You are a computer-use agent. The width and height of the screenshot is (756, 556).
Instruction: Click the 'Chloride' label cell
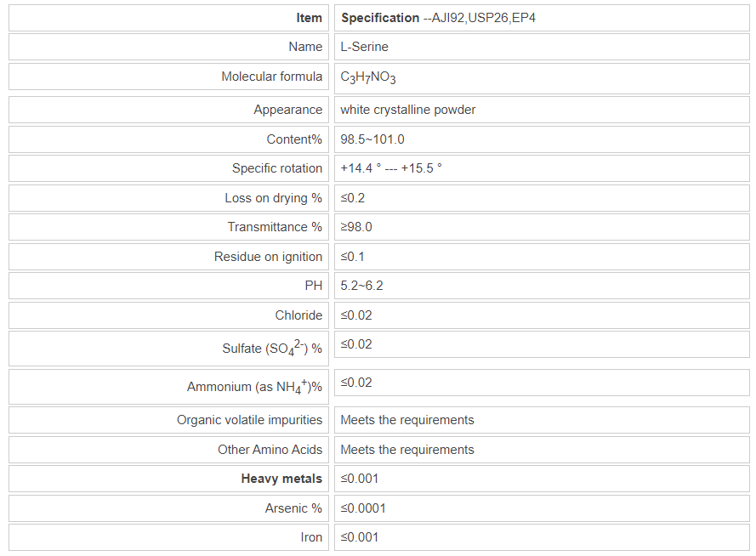[298, 315]
